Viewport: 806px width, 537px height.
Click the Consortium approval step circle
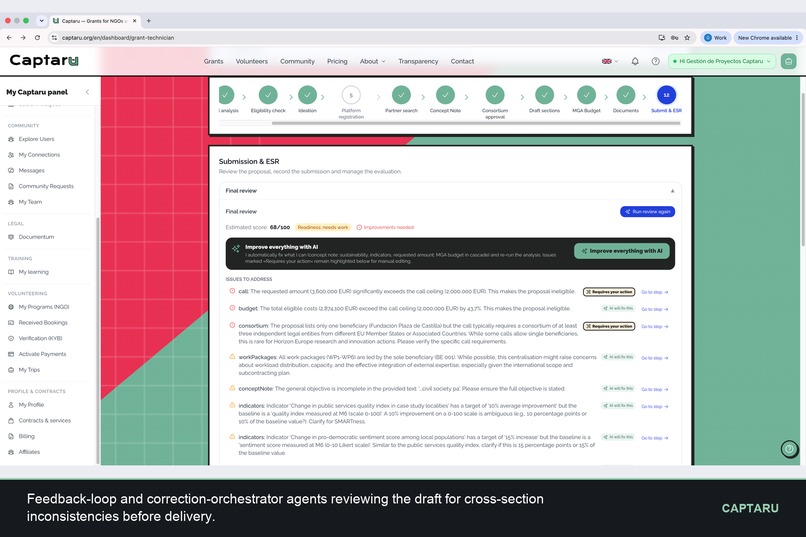point(495,95)
